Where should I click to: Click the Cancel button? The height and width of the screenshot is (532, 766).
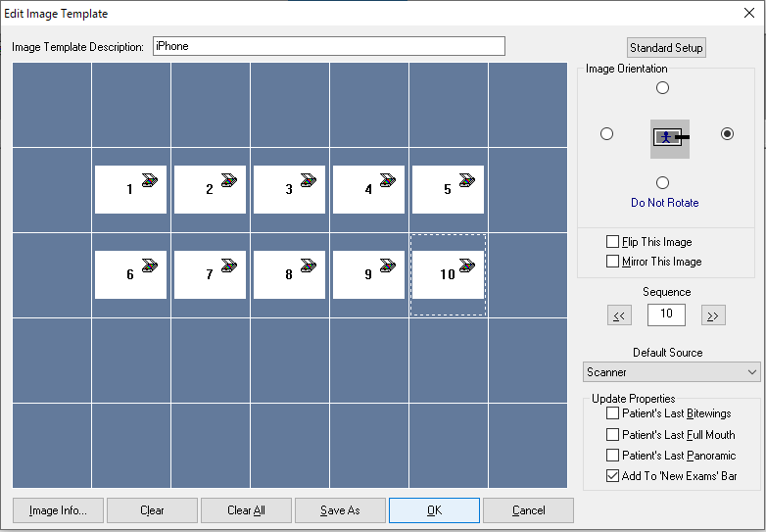point(529,510)
